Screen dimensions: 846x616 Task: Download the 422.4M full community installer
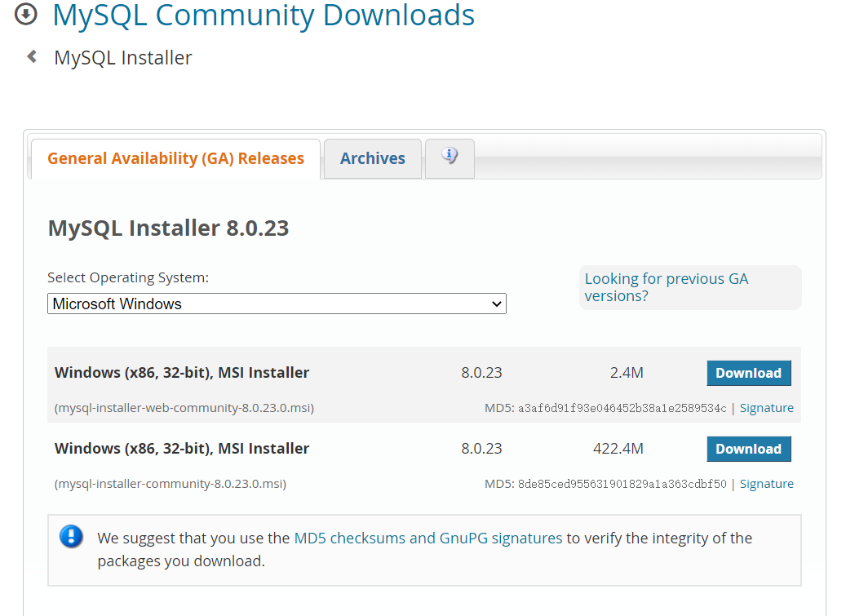[749, 449]
